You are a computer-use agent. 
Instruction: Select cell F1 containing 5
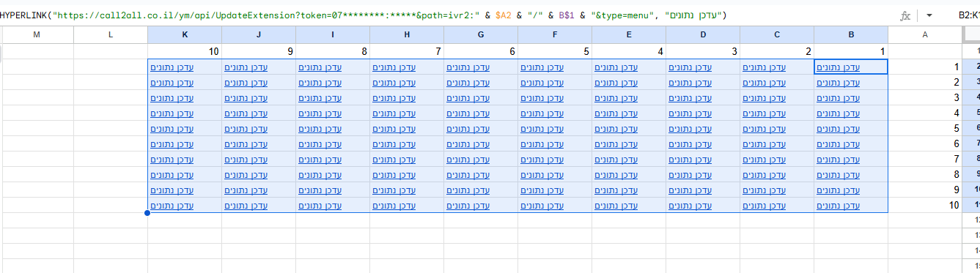(x=555, y=51)
